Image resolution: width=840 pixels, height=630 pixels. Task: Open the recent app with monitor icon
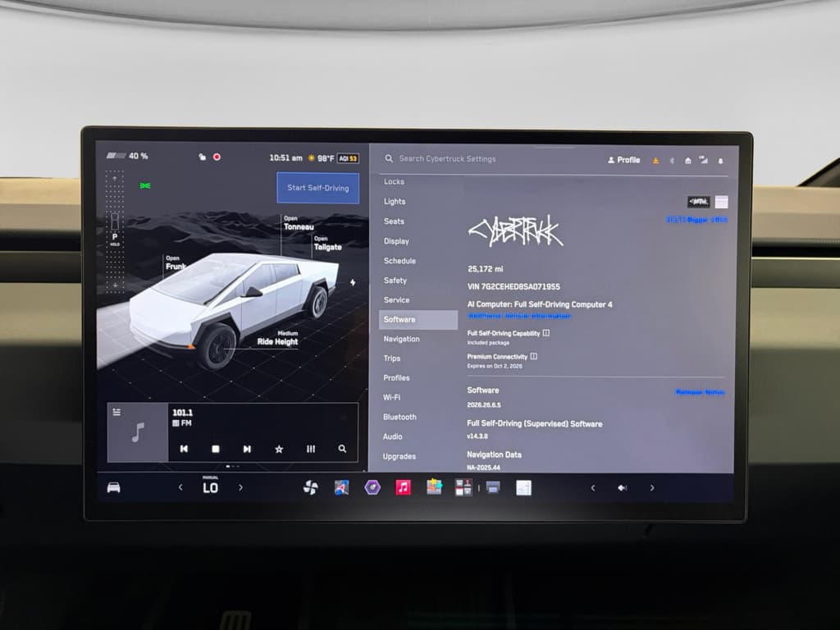click(x=493, y=487)
